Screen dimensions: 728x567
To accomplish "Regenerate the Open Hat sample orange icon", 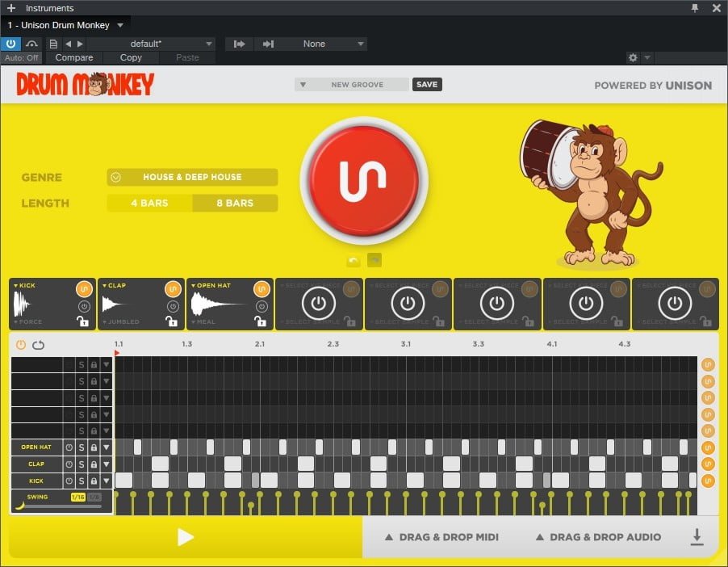I will click(261, 289).
